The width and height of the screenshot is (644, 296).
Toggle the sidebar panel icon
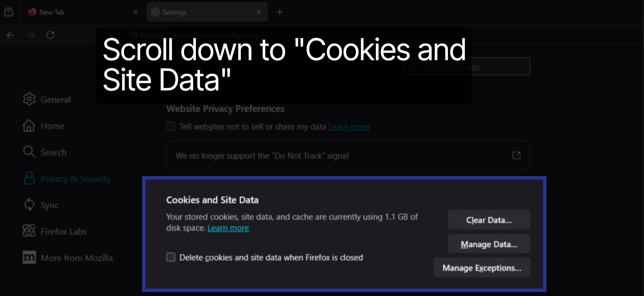click(x=9, y=12)
